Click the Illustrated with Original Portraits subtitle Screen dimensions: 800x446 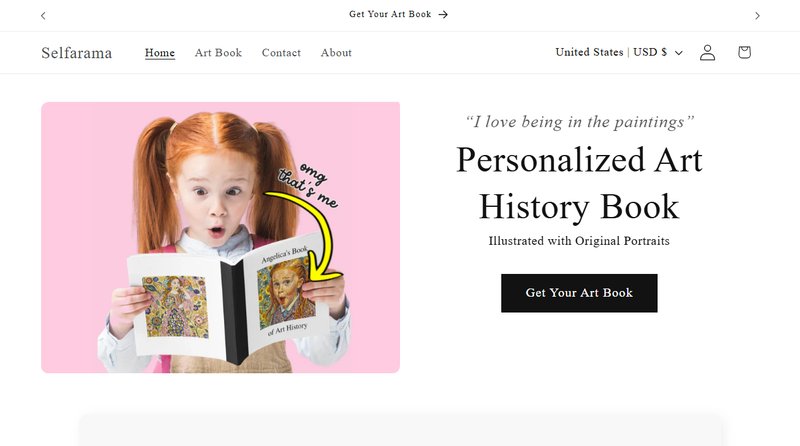[x=579, y=241]
